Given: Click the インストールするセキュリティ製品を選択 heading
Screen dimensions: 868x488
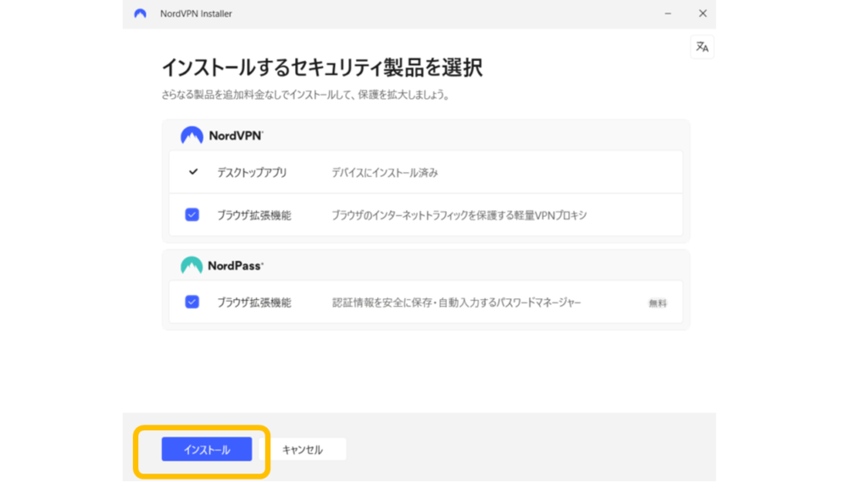Looking at the screenshot, I should pyautogui.click(x=321, y=68).
